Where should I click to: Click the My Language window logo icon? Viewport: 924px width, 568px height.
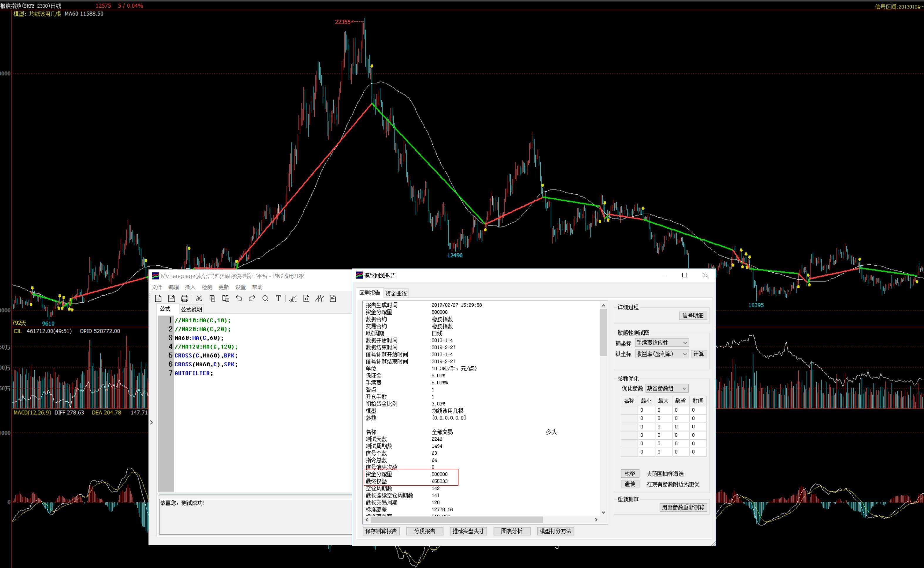[x=155, y=276]
